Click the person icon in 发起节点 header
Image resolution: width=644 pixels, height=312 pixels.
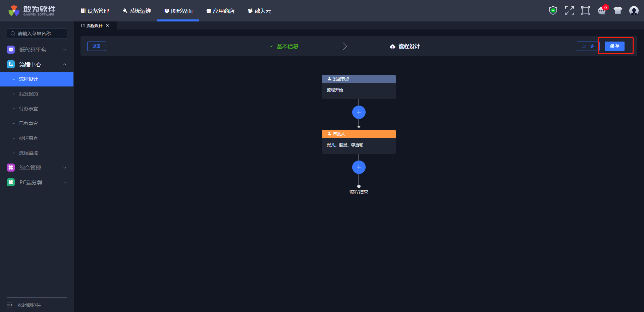(329, 79)
